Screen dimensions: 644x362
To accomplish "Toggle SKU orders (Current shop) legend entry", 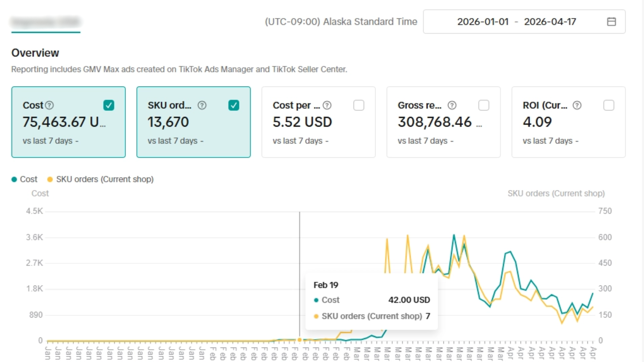I will 100,179.
